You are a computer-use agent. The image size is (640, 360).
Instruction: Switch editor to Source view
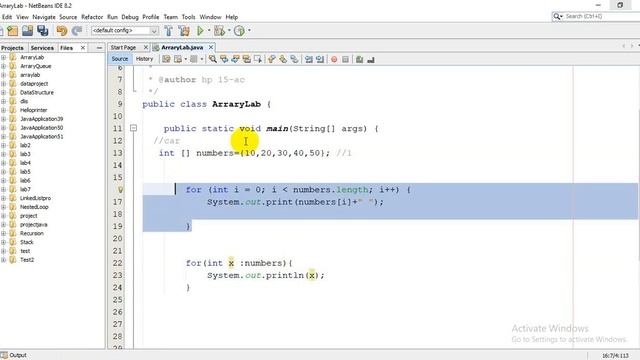(x=120, y=59)
